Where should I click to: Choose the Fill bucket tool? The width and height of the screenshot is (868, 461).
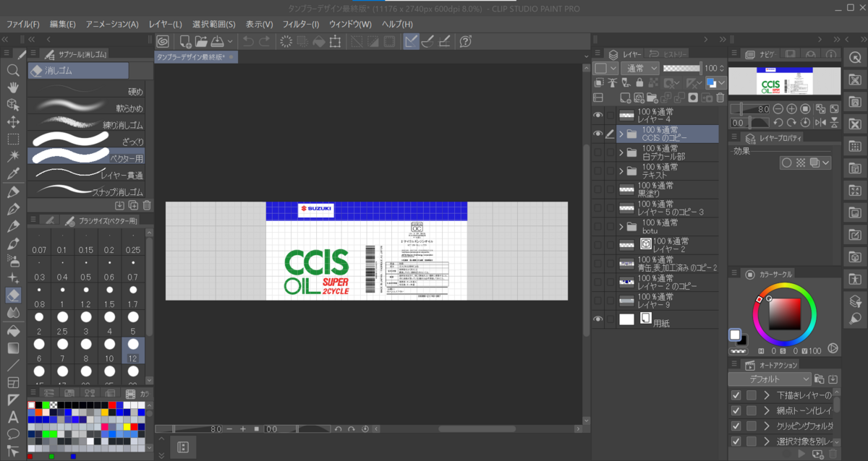[x=13, y=330]
